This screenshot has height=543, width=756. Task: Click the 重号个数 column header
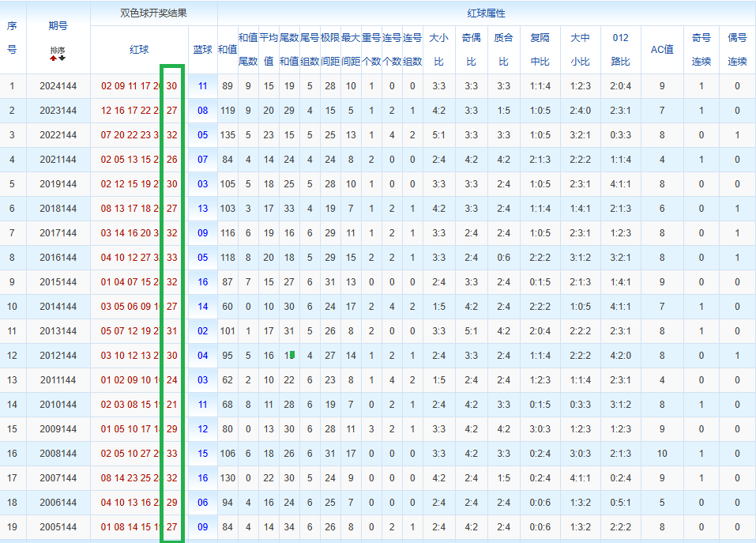click(371, 50)
